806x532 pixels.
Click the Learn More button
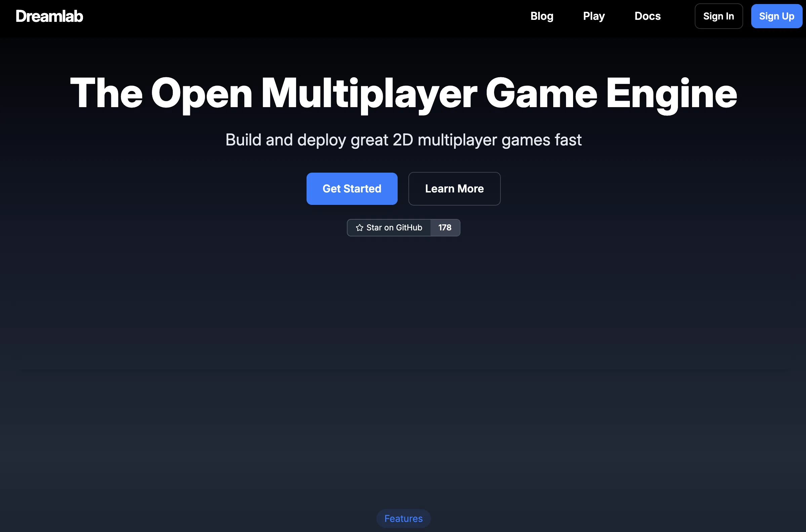coord(454,189)
